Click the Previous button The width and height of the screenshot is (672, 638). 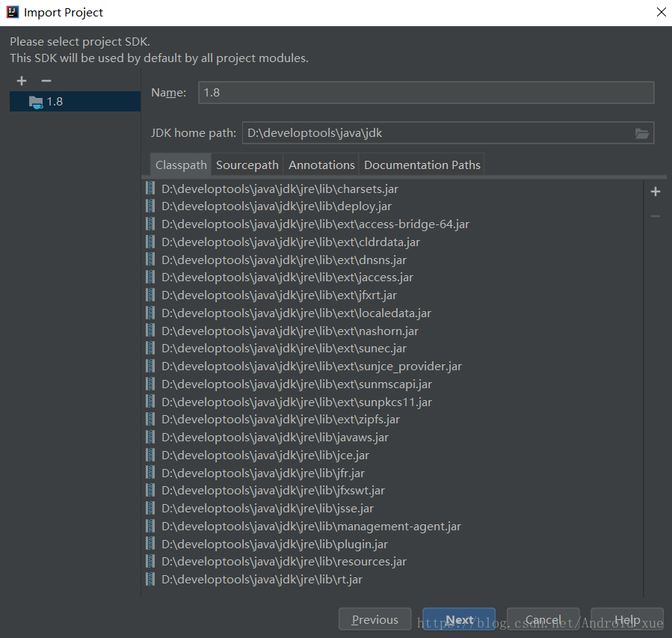375,619
